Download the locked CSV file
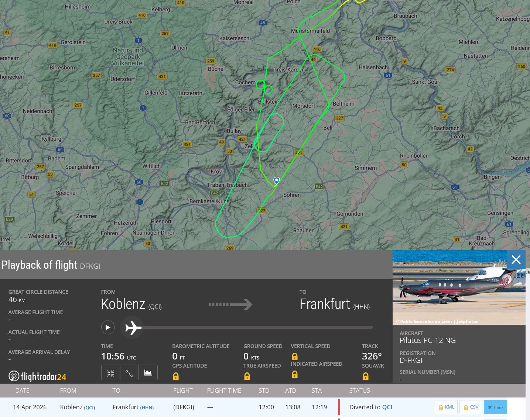Image resolution: width=530 pixels, height=420 pixels. tap(471, 407)
